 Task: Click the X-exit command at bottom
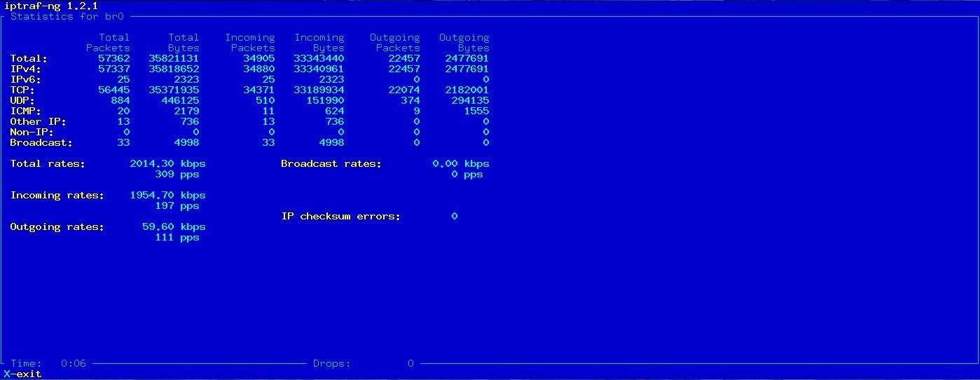pos(22,374)
